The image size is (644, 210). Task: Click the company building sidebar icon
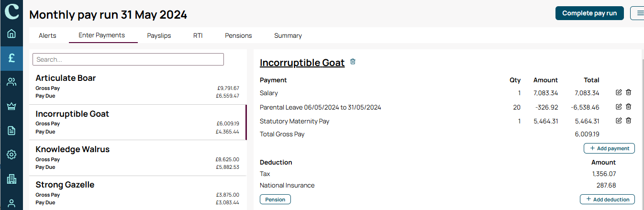point(11,179)
